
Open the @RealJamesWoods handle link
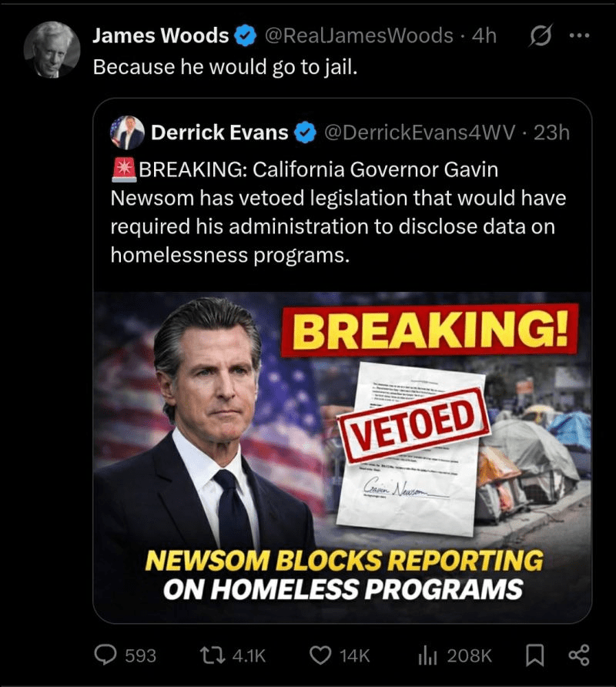pyautogui.click(x=359, y=35)
